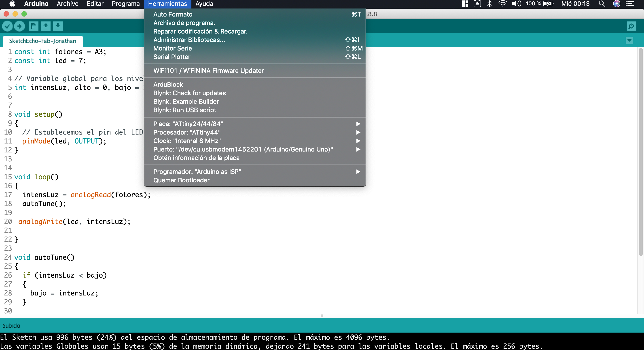Open the Serial Monitor magnifier icon
This screenshot has width=644, height=350.
[631, 26]
